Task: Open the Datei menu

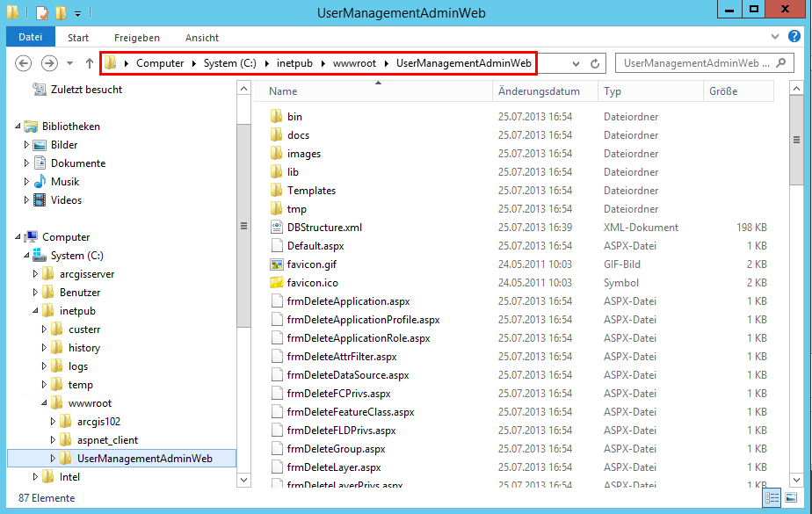Action: pos(31,38)
